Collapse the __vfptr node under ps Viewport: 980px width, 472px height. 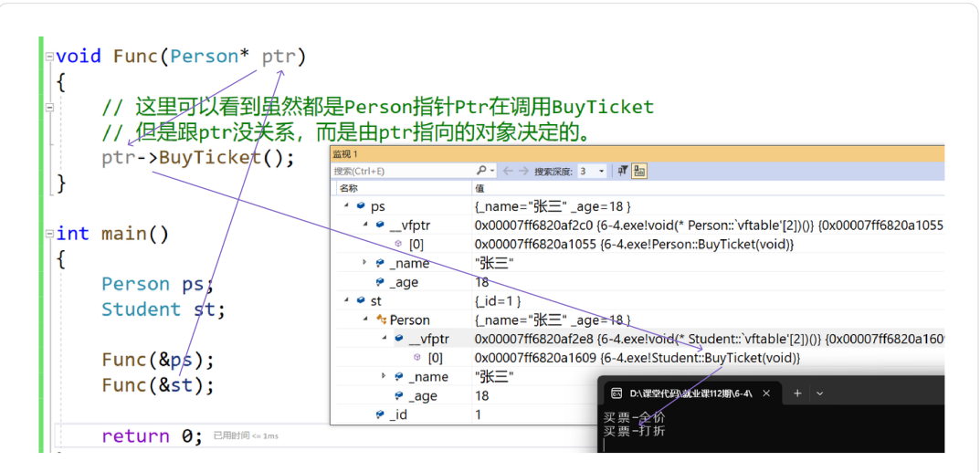click(365, 225)
